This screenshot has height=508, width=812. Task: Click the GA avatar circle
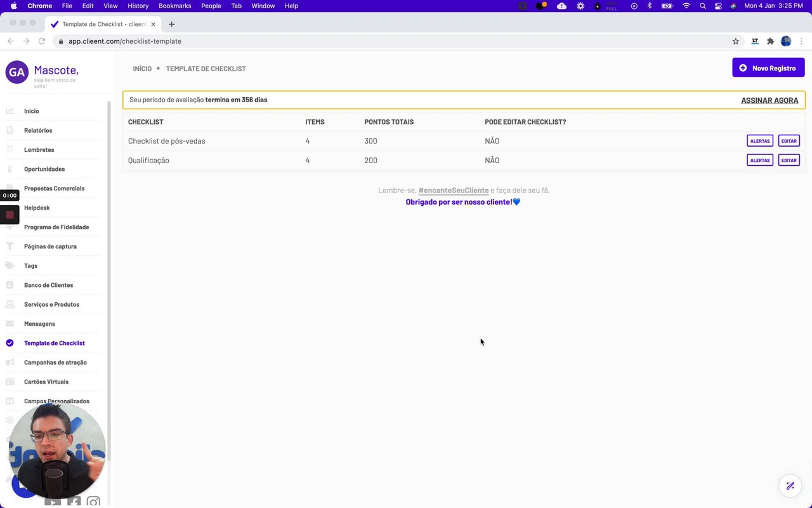[x=17, y=72]
